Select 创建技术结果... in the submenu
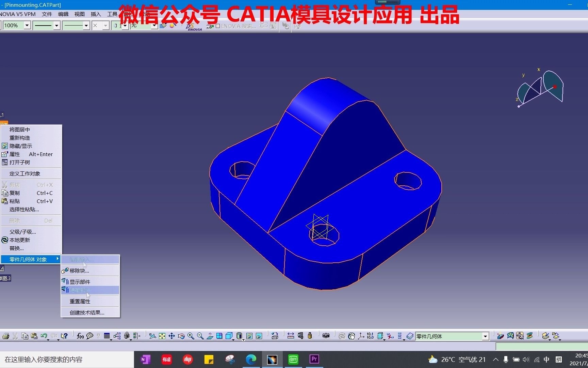This screenshot has height=368, width=588. (x=90, y=312)
